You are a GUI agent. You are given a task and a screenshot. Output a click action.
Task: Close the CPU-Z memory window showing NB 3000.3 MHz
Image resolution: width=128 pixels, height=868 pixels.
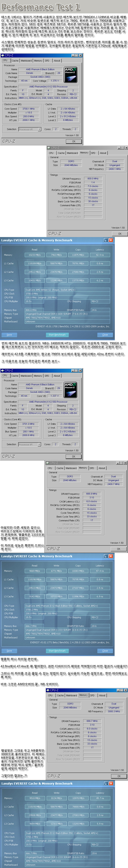[x=126, y=690]
